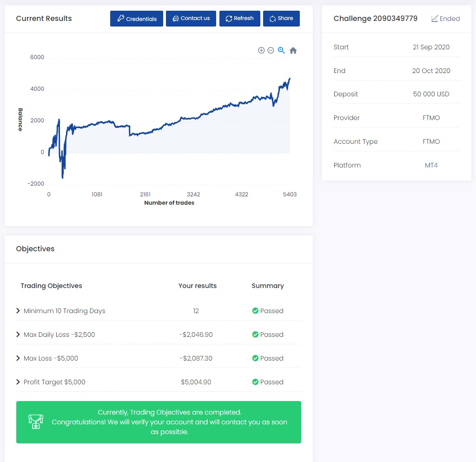Screen dimensions: 476x462
Task: Refresh the current results
Action: [239, 19]
